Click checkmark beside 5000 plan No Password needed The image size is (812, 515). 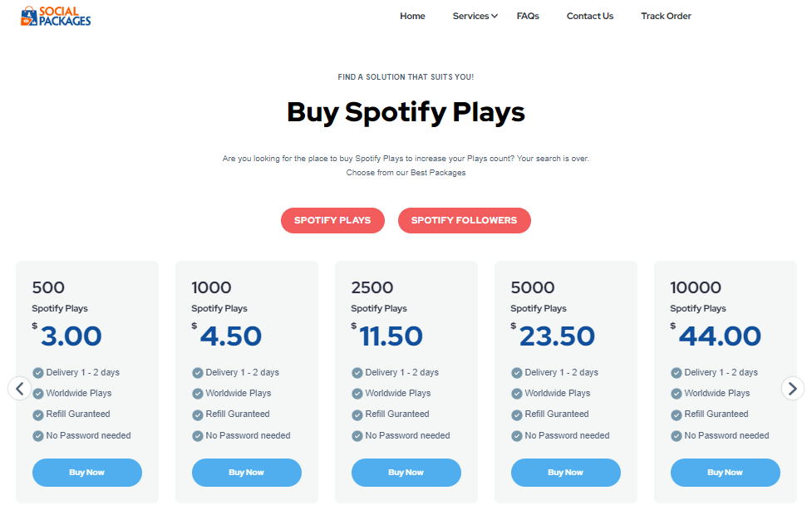pos(516,436)
